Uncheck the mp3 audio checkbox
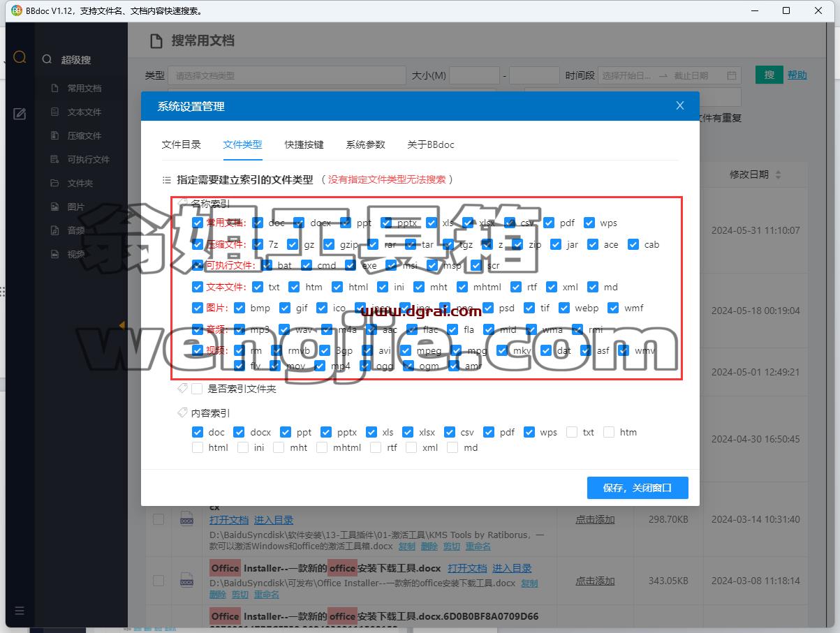840x633 pixels. [240, 329]
